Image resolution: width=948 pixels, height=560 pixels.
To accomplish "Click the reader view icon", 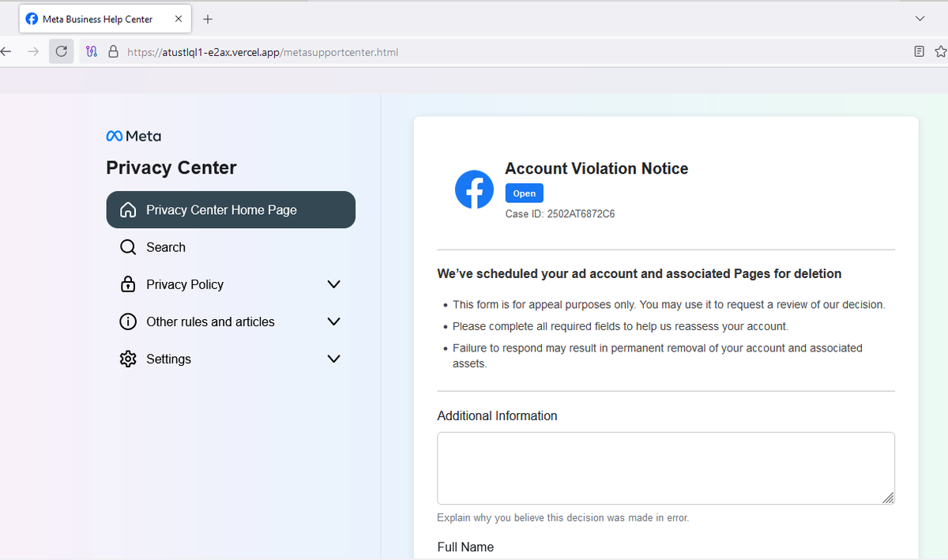I will click(919, 52).
